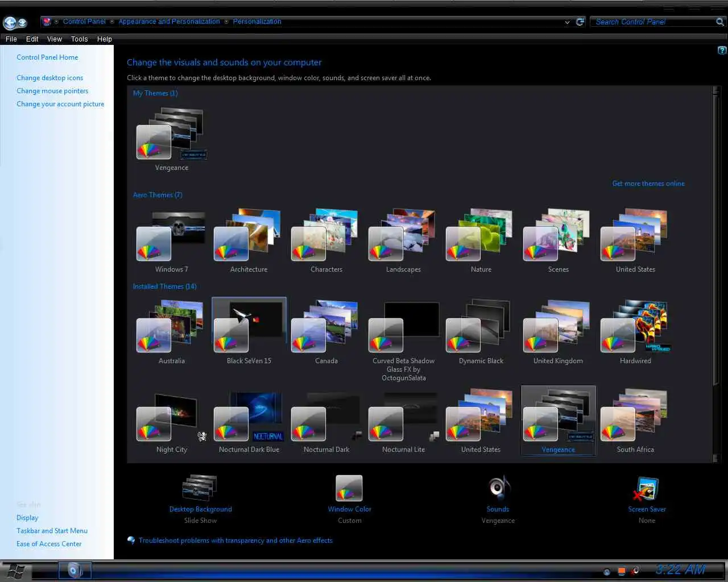Open Ease of Access Center link

click(49, 544)
